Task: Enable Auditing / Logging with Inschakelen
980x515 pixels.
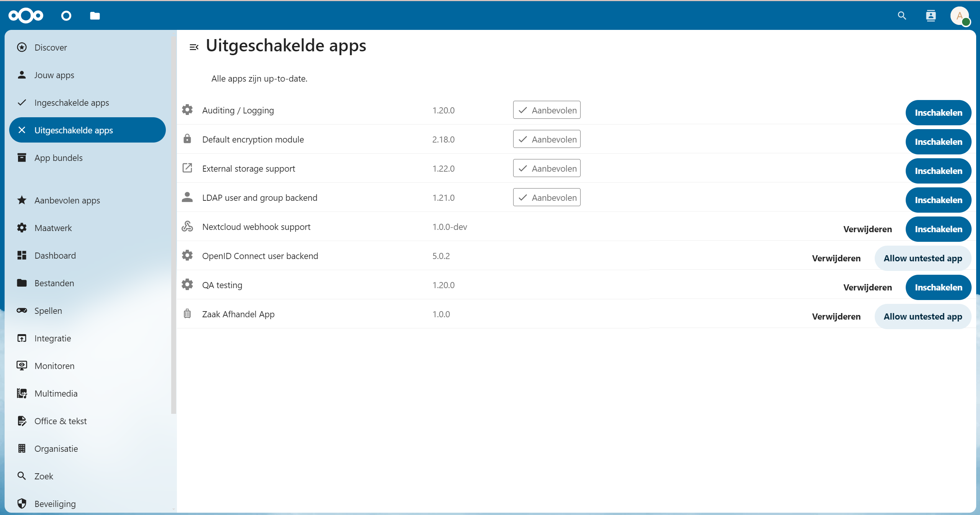Action: [x=938, y=113]
